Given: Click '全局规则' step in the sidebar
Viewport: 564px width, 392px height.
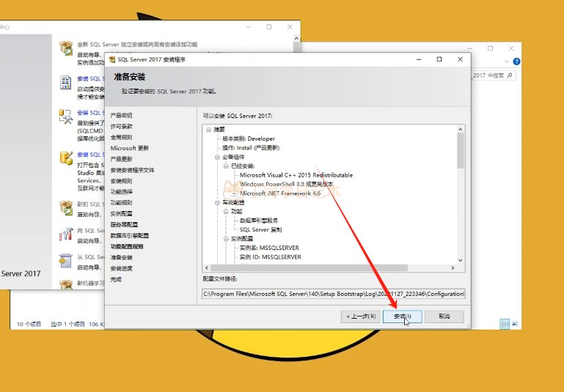Looking at the screenshot, I should 121,137.
